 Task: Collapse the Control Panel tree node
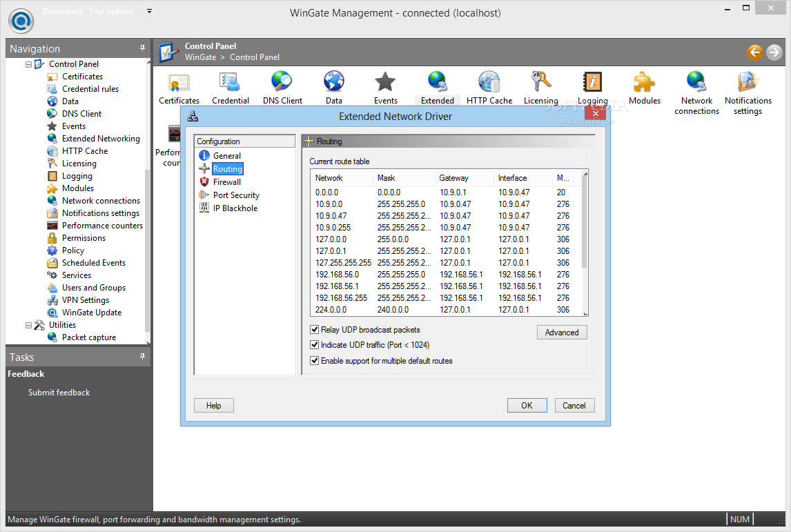click(29, 65)
